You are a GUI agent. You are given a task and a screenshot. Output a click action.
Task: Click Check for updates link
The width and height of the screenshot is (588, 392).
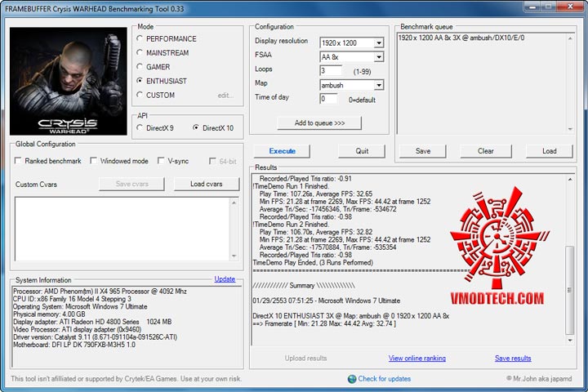tap(385, 379)
